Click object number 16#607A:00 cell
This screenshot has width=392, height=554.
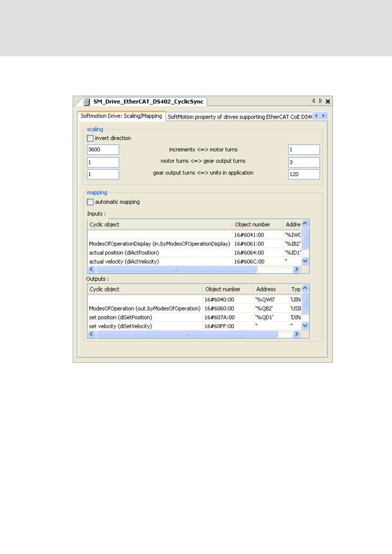coord(228,318)
